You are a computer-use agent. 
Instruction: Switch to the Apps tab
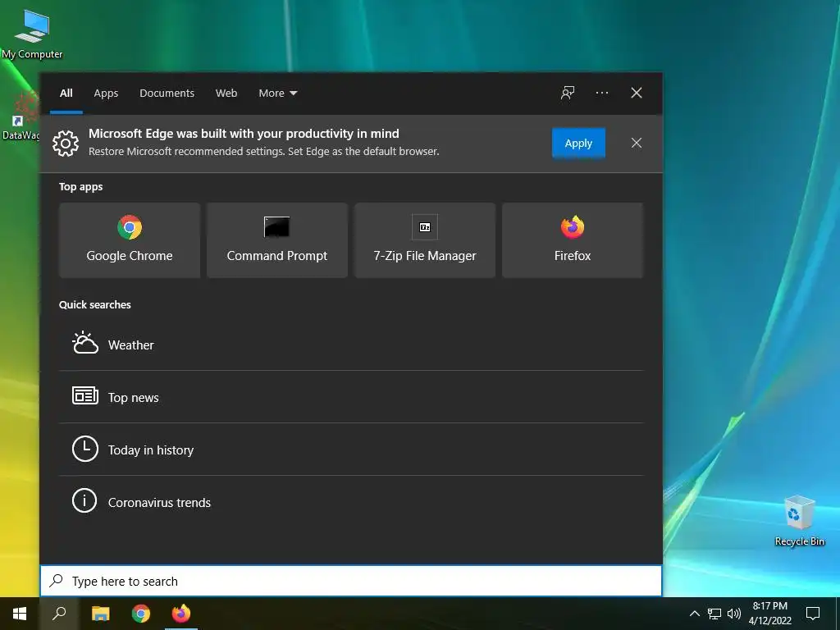click(x=106, y=94)
